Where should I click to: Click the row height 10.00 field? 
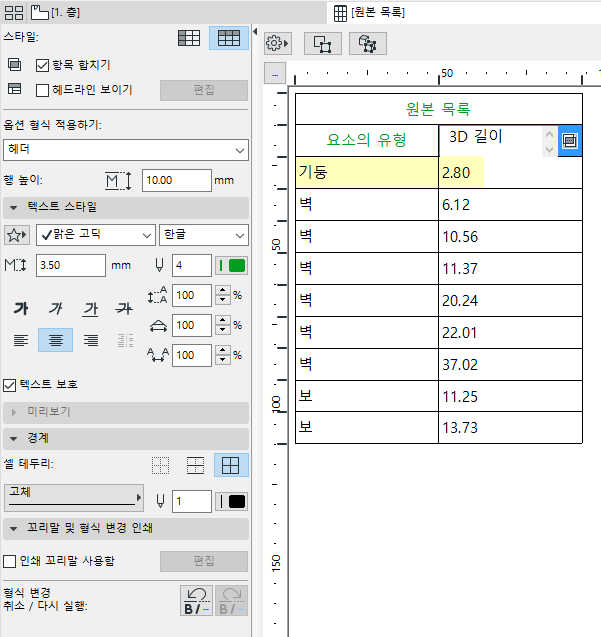point(177,180)
